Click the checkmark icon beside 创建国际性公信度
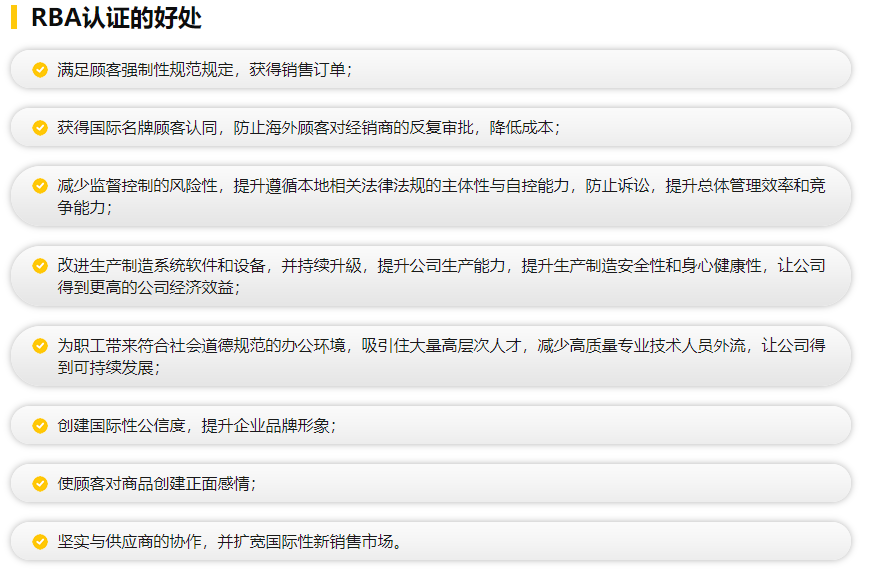Image resolution: width=869 pixels, height=576 pixels. point(40,425)
